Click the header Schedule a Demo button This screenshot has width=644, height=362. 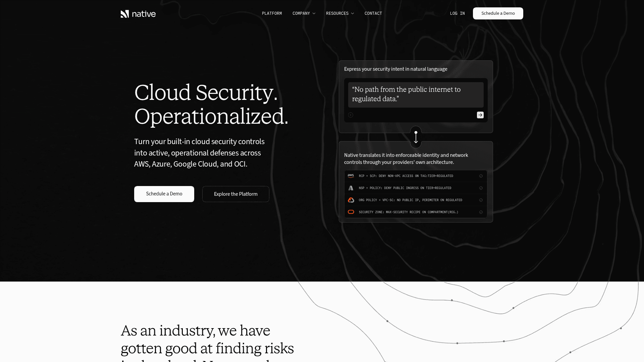point(498,13)
